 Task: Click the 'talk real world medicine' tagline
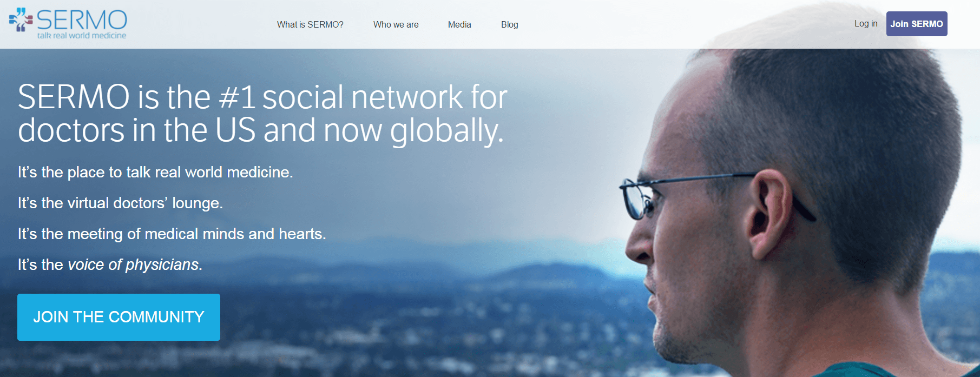pyautogui.click(x=82, y=36)
